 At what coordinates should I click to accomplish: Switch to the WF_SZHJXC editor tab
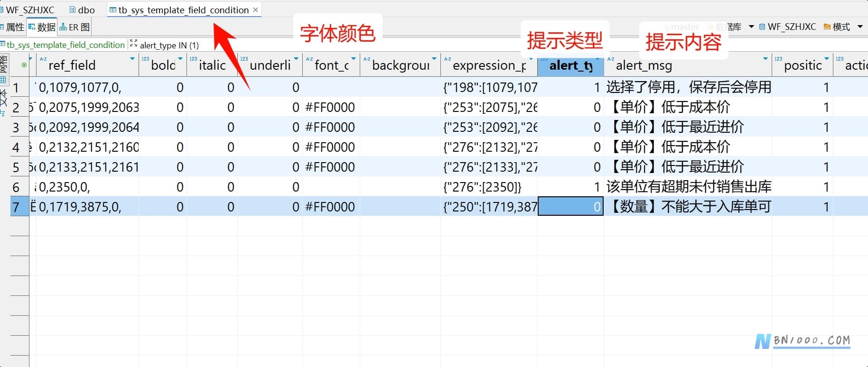[x=28, y=10]
